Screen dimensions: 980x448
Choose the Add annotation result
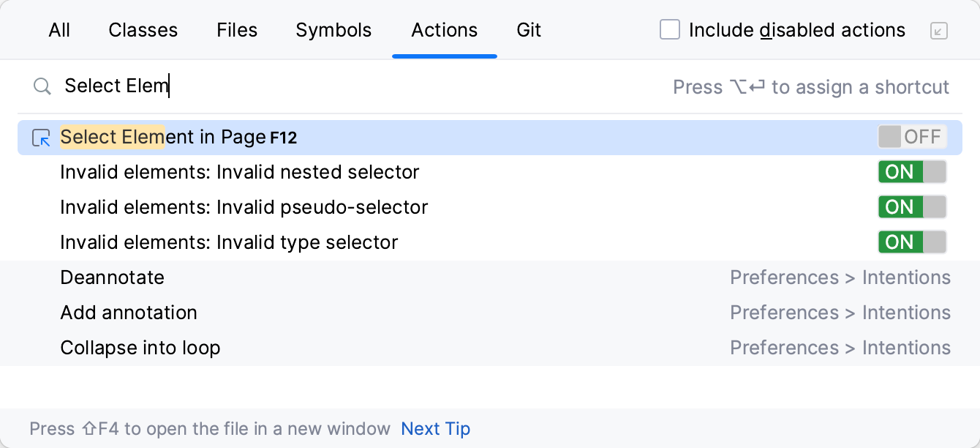[129, 313]
